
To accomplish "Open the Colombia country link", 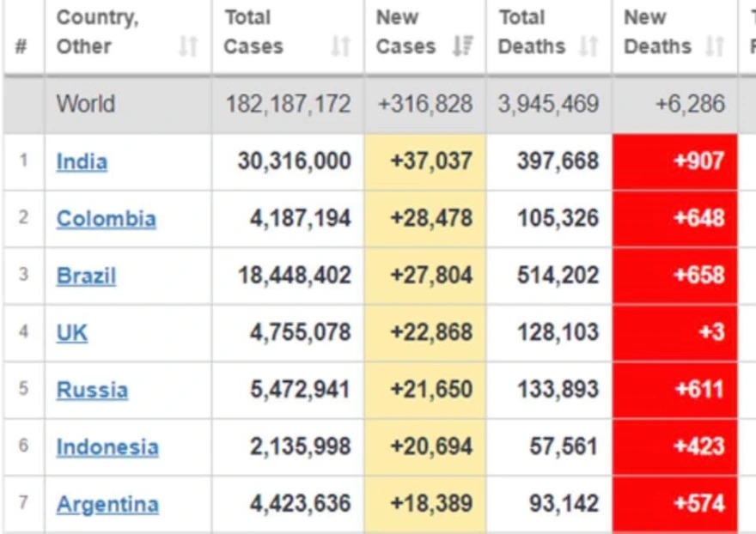I will tap(106, 218).
